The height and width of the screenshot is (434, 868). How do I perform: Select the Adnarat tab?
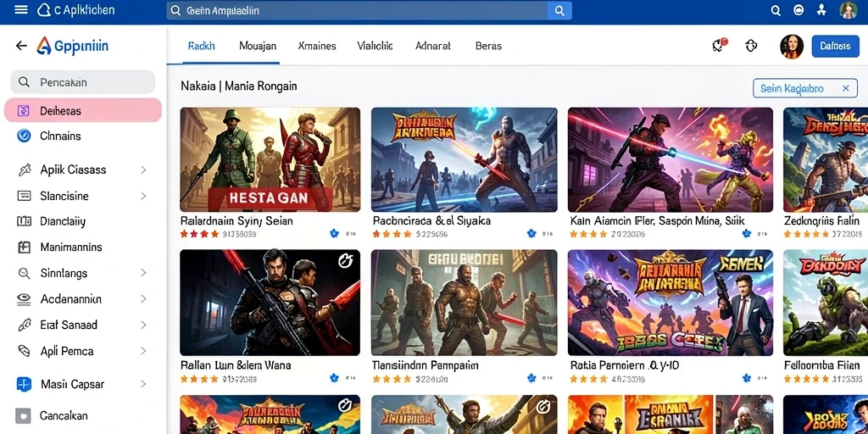(433, 46)
